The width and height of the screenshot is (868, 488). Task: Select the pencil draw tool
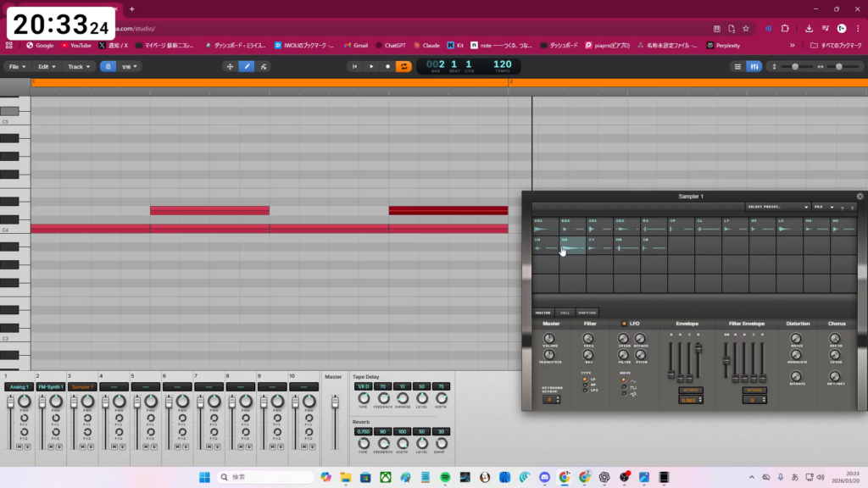click(x=247, y=66)
